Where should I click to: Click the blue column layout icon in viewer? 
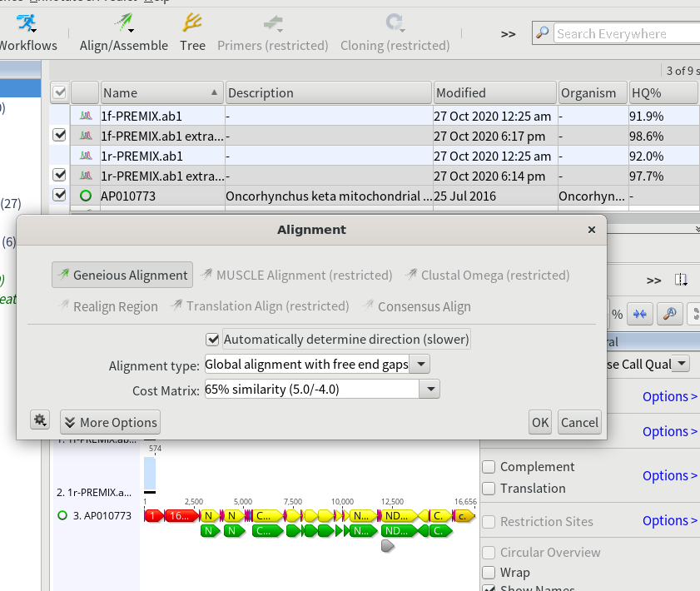pos(680,280)
